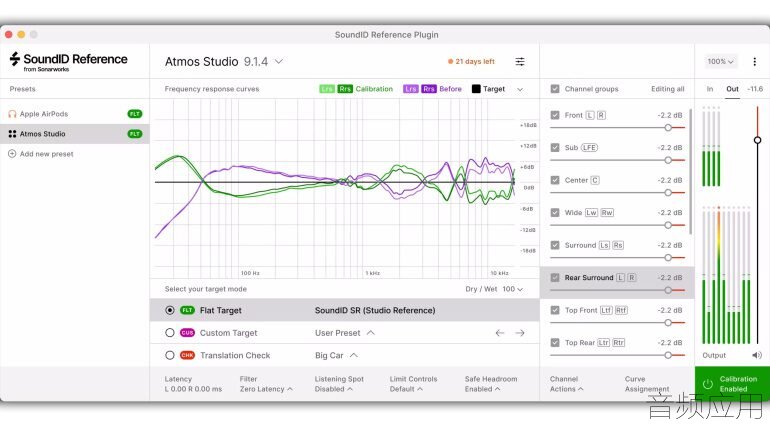Open the settings sliders icon

520,61
